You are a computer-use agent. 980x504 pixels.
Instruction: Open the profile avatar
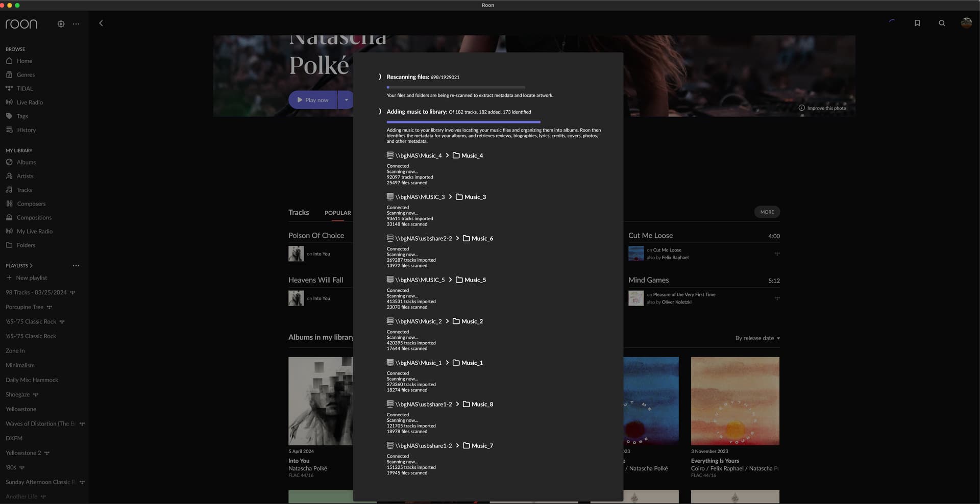[x=966, y=23]
